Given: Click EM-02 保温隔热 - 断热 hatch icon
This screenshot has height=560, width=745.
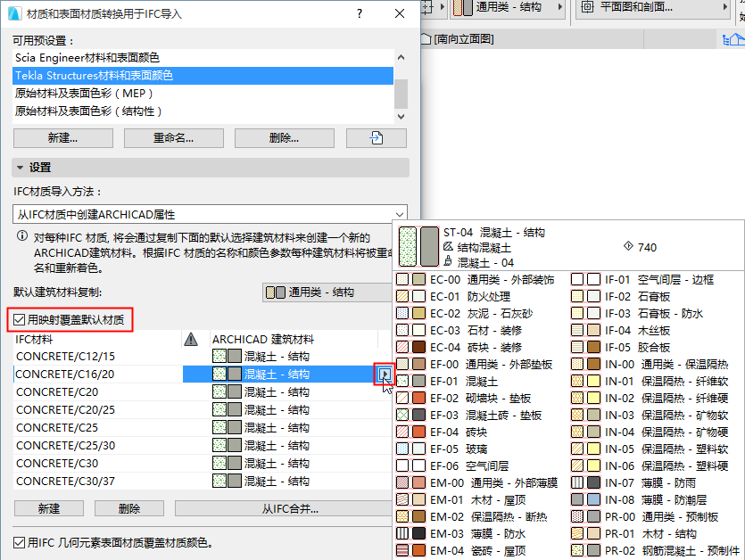Looking at the screenshot, I should coord(402,516).
